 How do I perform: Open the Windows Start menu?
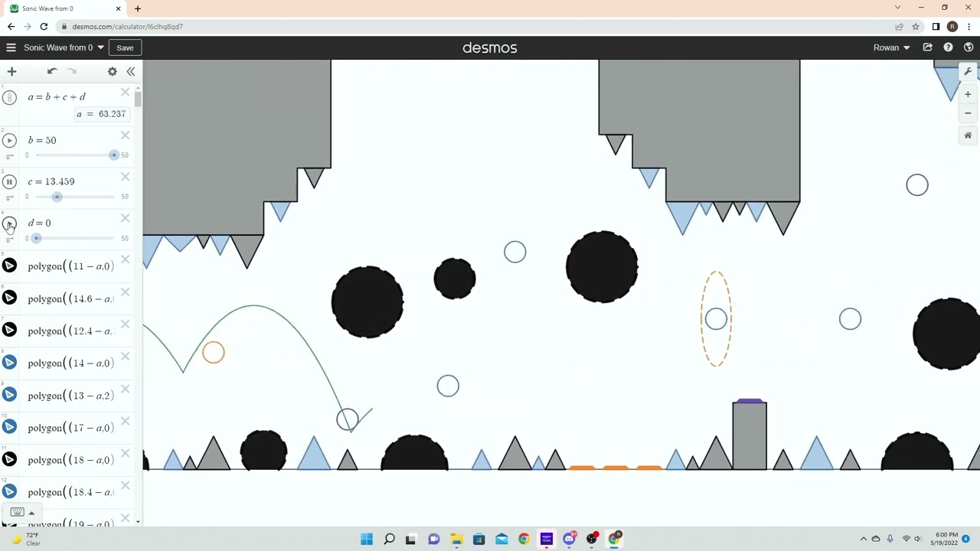click(367, 539)
